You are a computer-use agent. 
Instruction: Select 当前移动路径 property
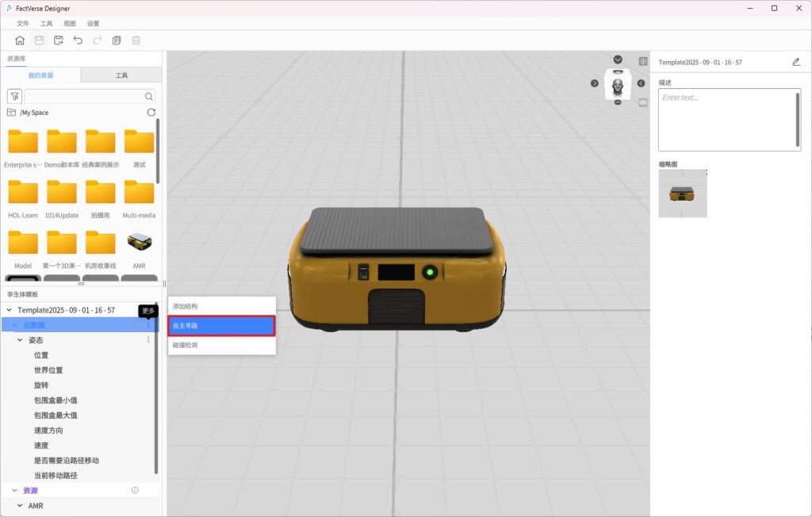tap(56, 475)
